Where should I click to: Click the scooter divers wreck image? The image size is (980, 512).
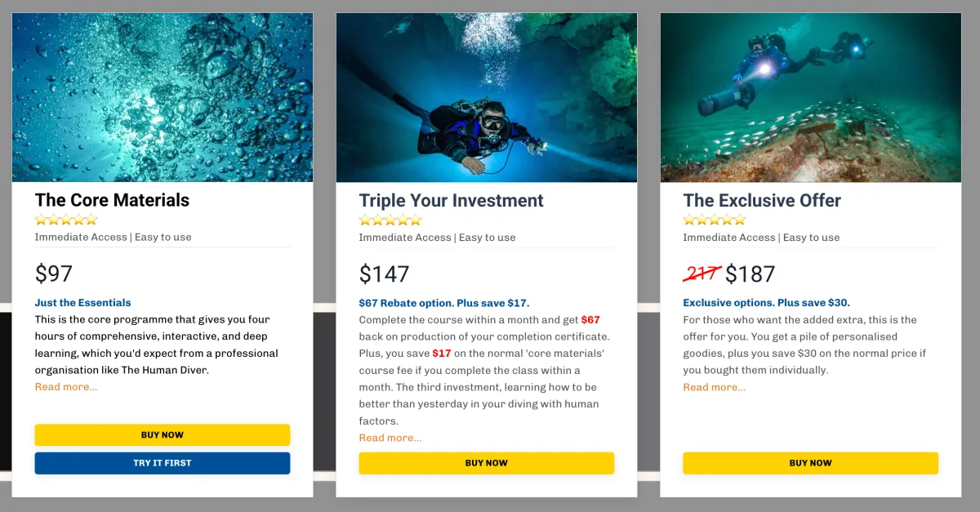(x=810, y=97)
